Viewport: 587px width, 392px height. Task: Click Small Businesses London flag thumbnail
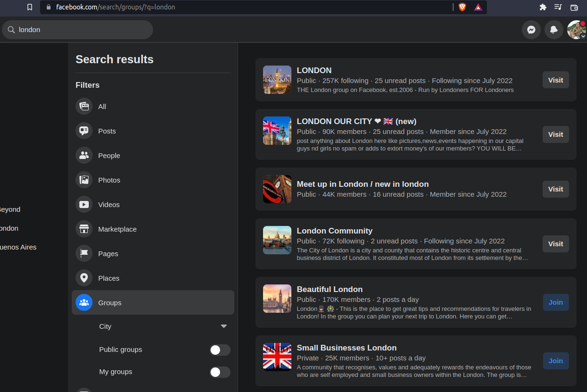(x=277, y=357)
